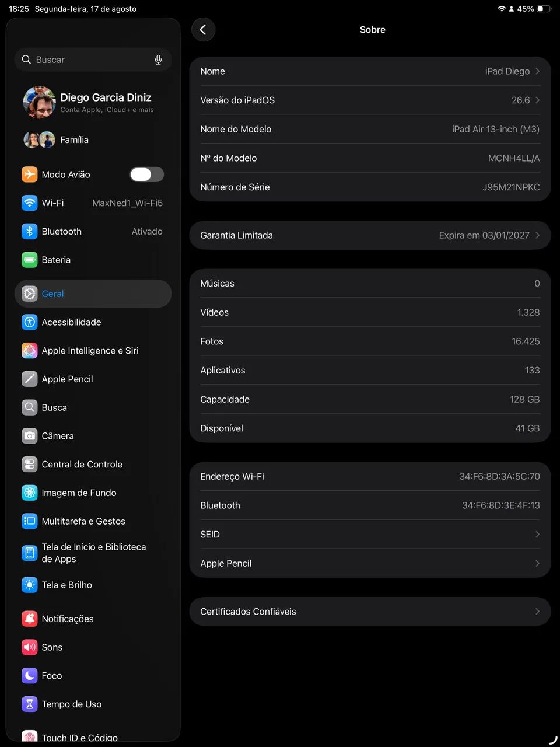Open the Geral menu label

[52, 294]
